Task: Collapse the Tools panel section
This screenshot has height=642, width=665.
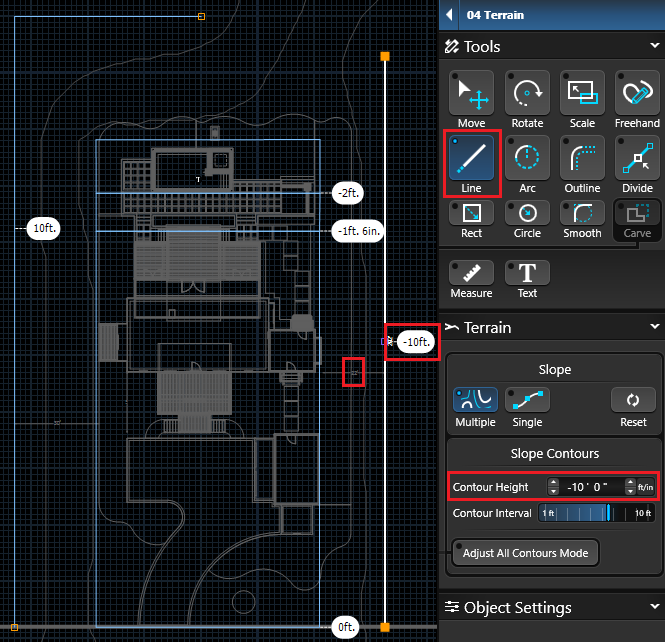Action: (x=654, y=46)
